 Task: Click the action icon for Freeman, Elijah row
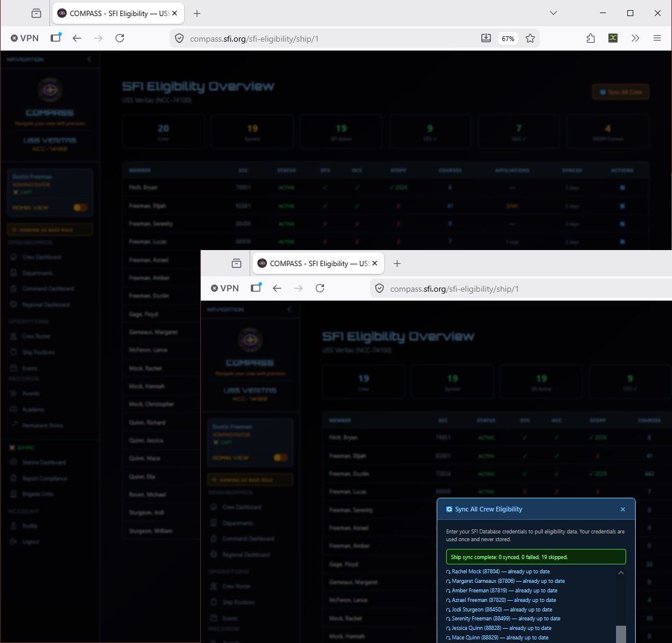pos(623,206)
